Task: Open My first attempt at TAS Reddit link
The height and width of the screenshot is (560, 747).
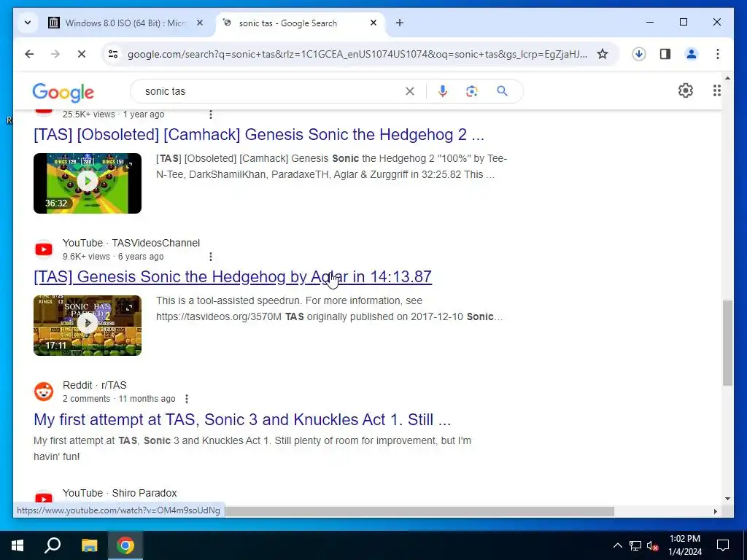Action: pyautogui.click(x=242, y=419)
